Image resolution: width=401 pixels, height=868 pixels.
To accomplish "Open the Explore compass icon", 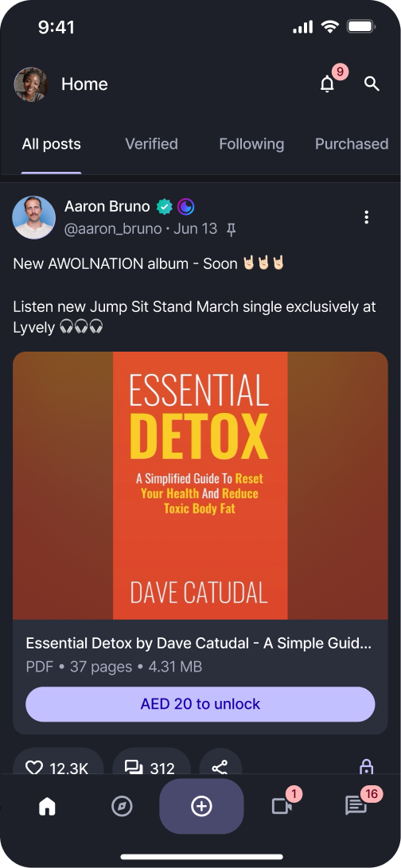I will (x=122, y=807).
